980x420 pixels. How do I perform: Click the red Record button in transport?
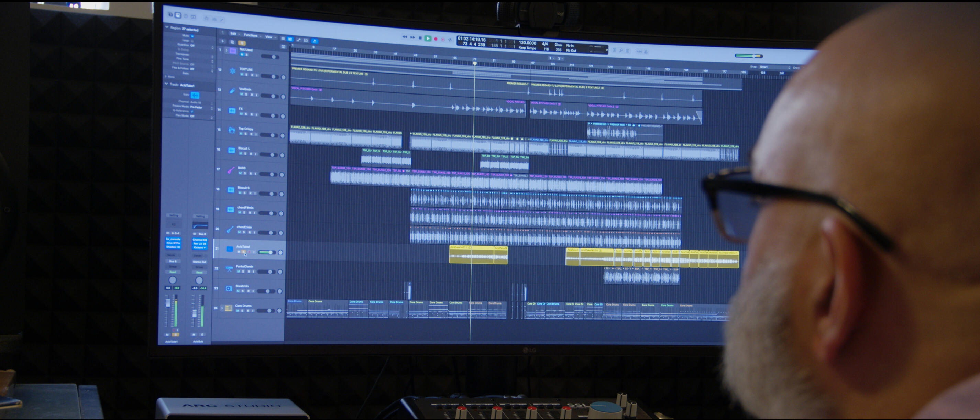click(x=436, y=39)
